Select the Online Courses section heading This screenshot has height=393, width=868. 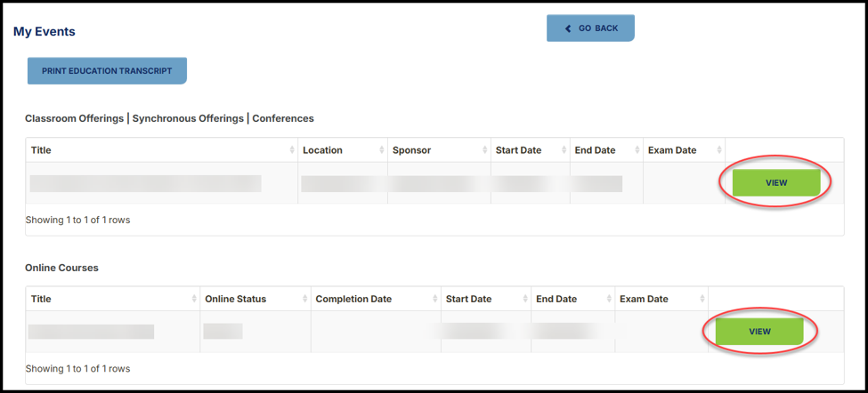tap(61, 268)
